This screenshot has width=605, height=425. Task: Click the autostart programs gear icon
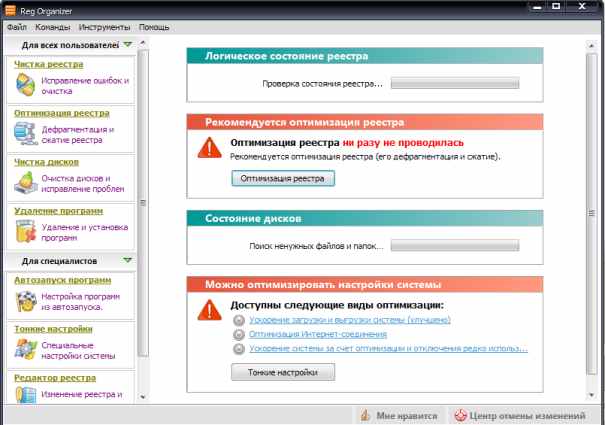coord(26,301)
